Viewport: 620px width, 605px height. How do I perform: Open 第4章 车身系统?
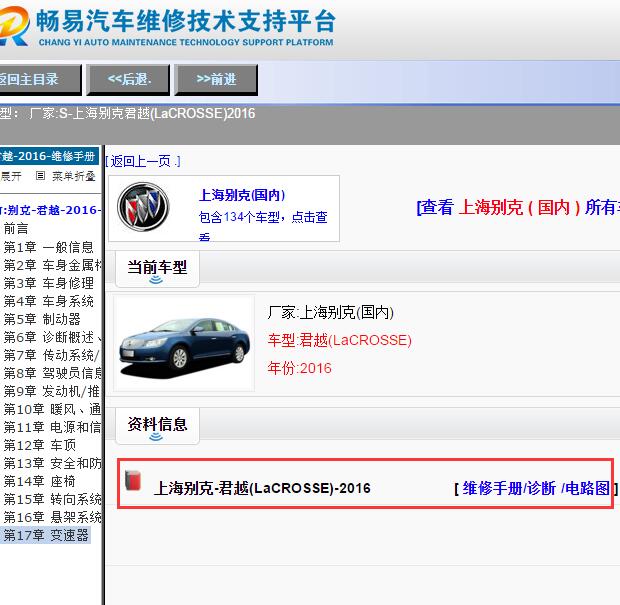click(48, 301)
